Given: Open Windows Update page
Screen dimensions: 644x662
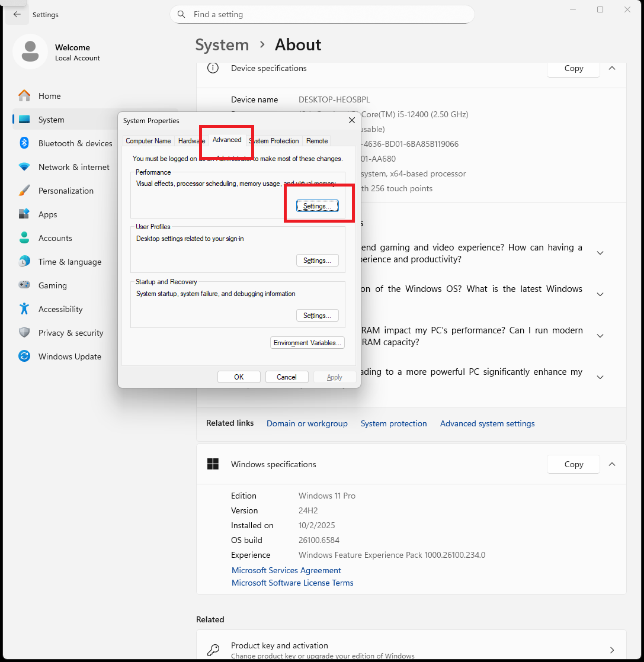Looking at the screenshot, I should pyautogui.click(x=69, y=356).
